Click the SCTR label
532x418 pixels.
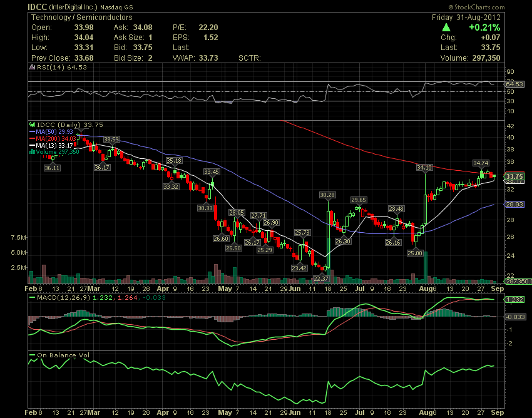click(x=249, y=58)
